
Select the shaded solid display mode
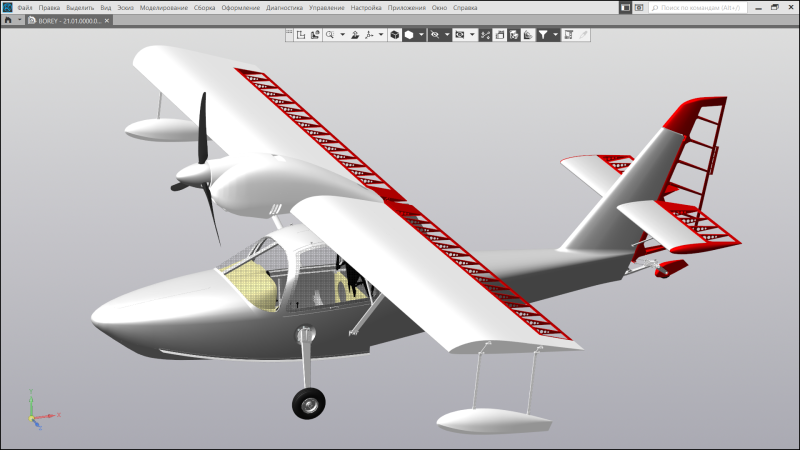click(x=409, y=35)
